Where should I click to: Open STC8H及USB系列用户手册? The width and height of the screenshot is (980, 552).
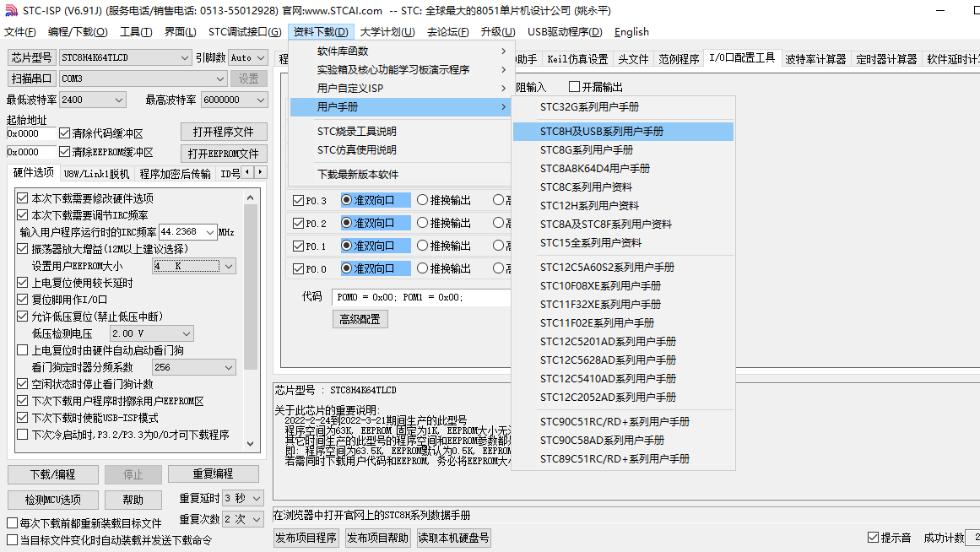point(623,132)
